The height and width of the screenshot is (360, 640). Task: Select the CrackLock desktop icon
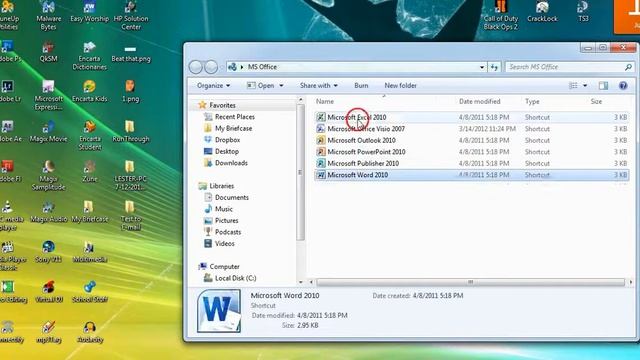click(x=542, y=11)
